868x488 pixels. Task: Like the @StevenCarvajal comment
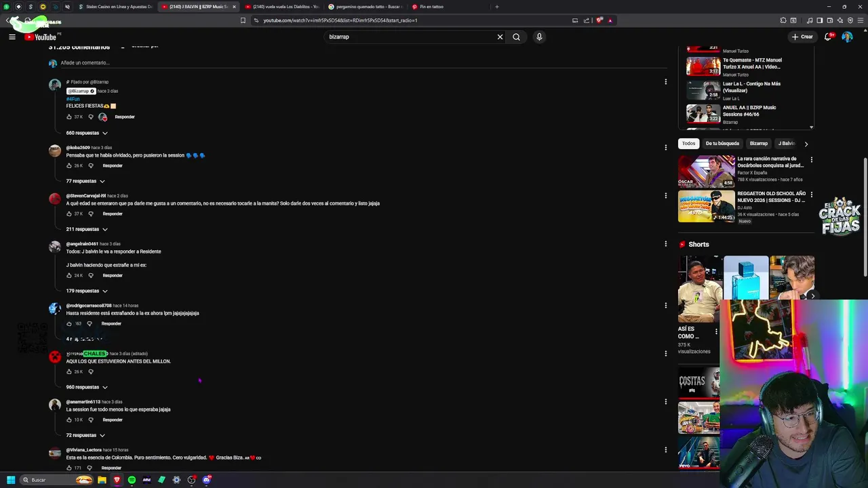pos(68,213)
